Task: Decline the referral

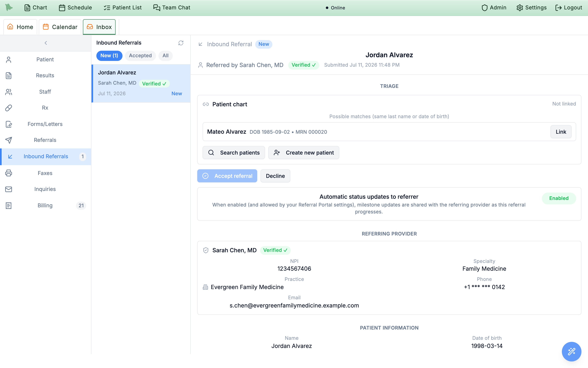Action: 275,176
